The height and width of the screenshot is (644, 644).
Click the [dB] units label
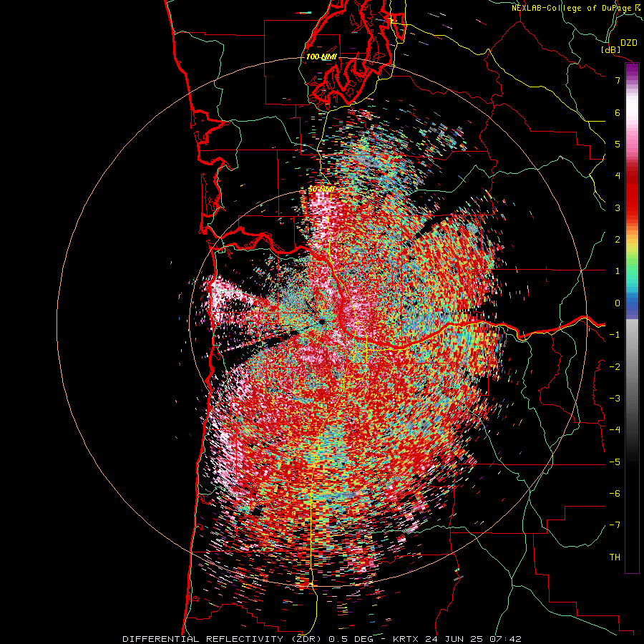click(x=611, y=49)
